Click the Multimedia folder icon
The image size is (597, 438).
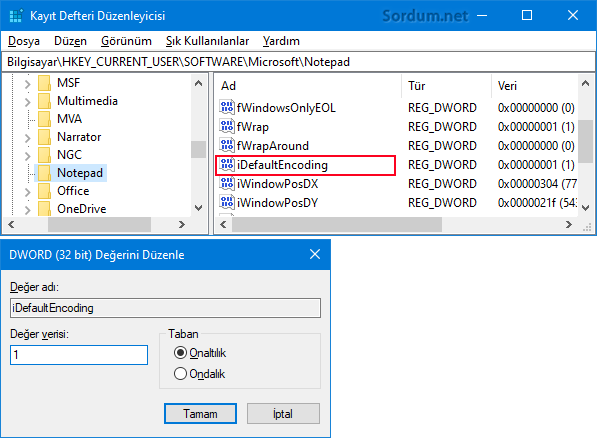[45, 101]
